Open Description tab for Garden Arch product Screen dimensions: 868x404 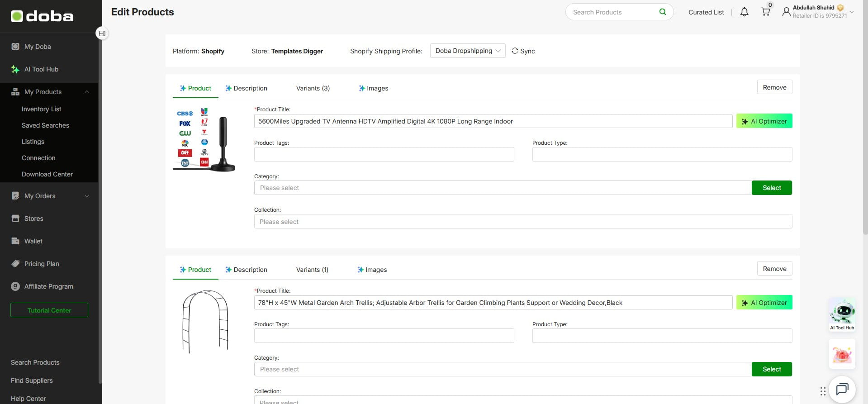(247, 270)
